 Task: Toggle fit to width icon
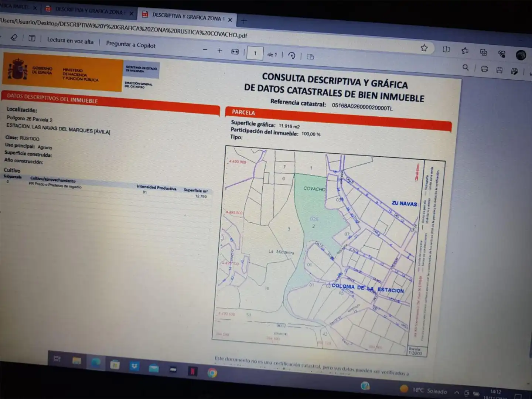coord(235,52)
